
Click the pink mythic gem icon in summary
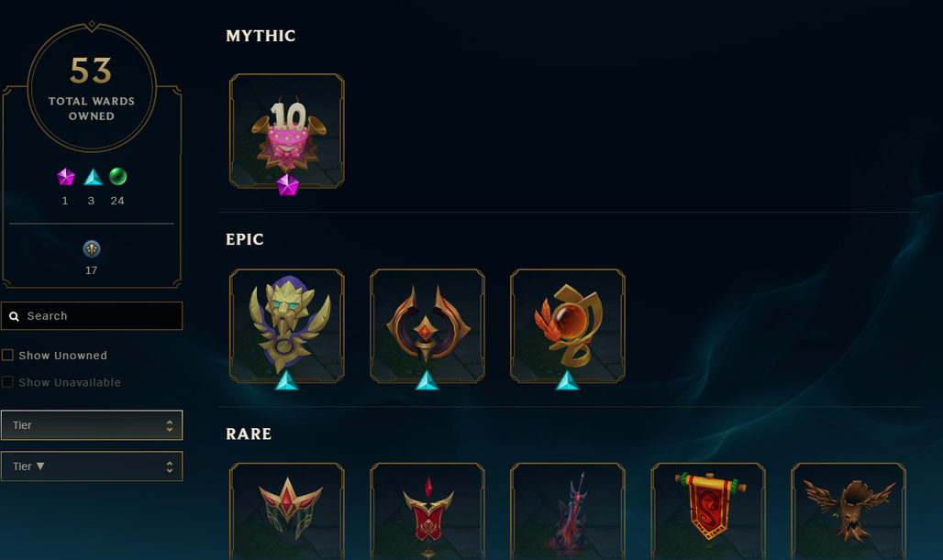(x=65, y=177)
